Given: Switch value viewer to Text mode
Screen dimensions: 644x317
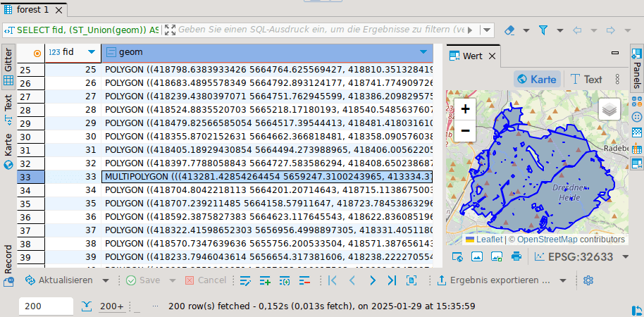Looking at the screenshot, I should tap(587, 79).
